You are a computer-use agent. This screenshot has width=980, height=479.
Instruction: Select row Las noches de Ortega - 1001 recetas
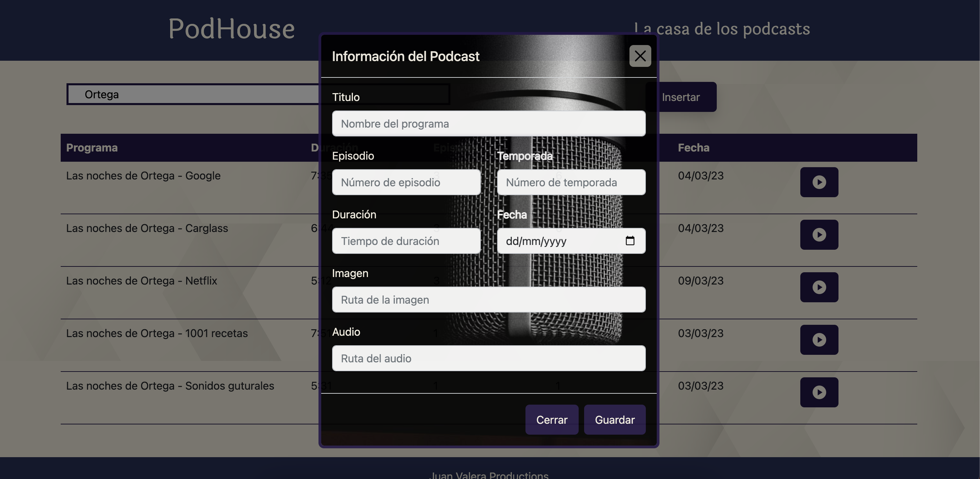tap(489, 345)
